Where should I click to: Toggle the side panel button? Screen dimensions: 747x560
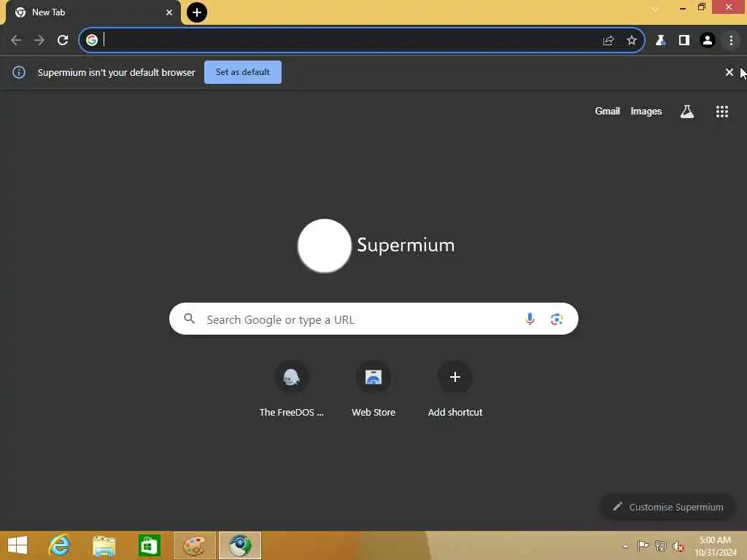tap(684, 41)
